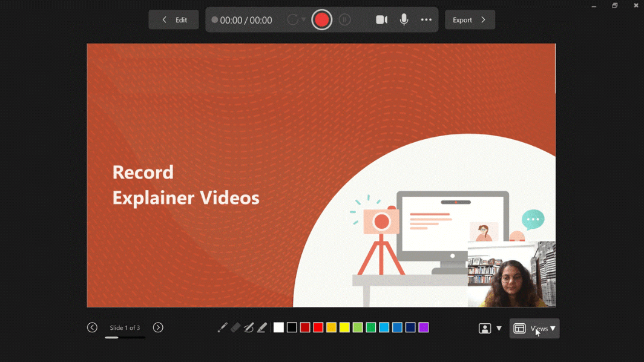Choose the yellow ink color swatch
The height and width of the screenshot is (362, 644).
pyautogui.click(x=344, y=327)
